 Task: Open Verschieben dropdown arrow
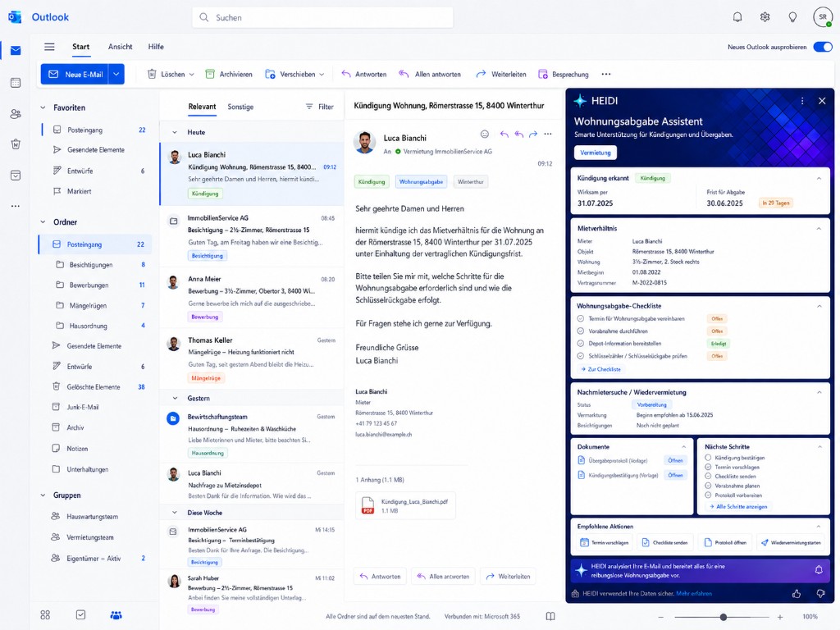pyautogui.click(x=322, y=75)
